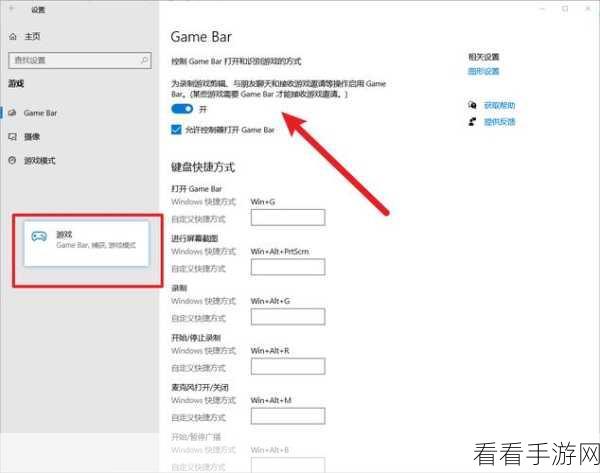This screenshot has width=600, height=473.
Task: Click the get help link
Action: tap(499, 105)
